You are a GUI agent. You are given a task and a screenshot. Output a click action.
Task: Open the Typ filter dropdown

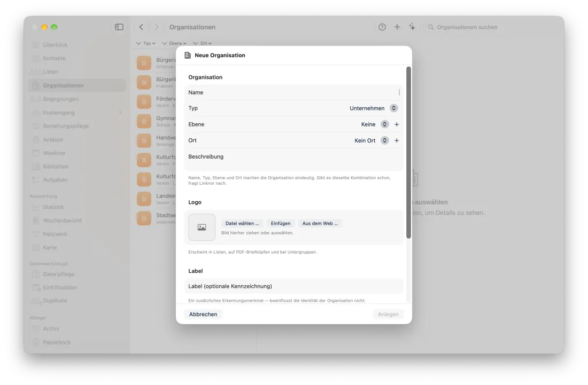click(146, 43)
